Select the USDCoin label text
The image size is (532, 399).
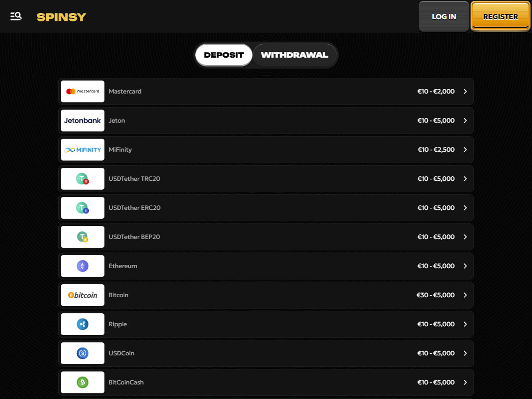(x=122, y=353)
